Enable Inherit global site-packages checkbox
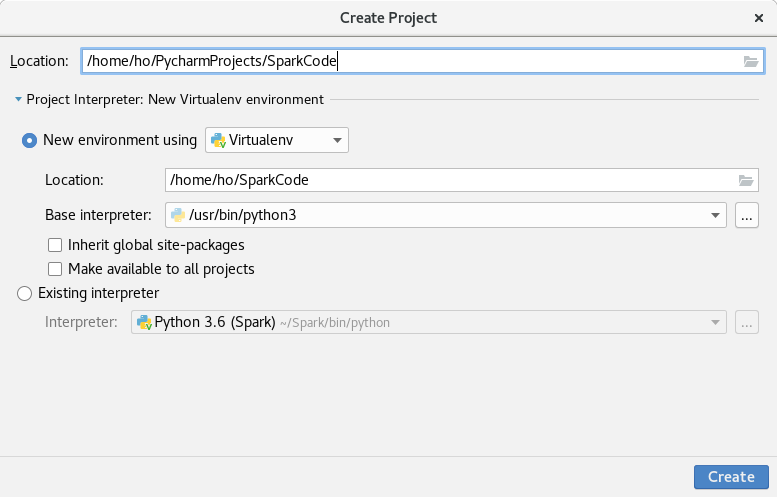Viewport: 777px width, 497px height. click(55, 244)
